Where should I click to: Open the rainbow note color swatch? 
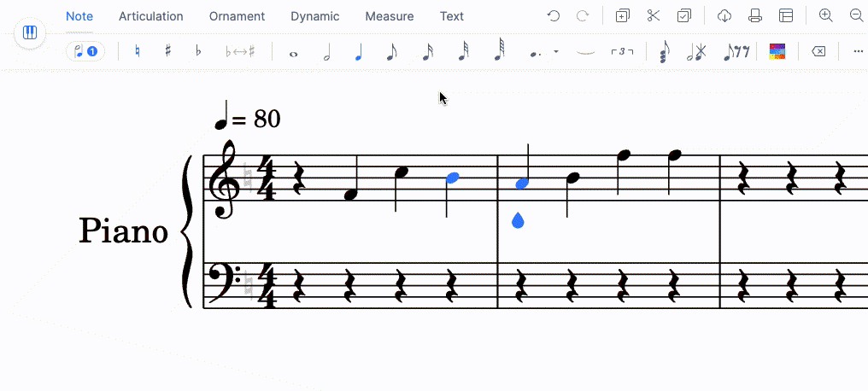(777, 52)
